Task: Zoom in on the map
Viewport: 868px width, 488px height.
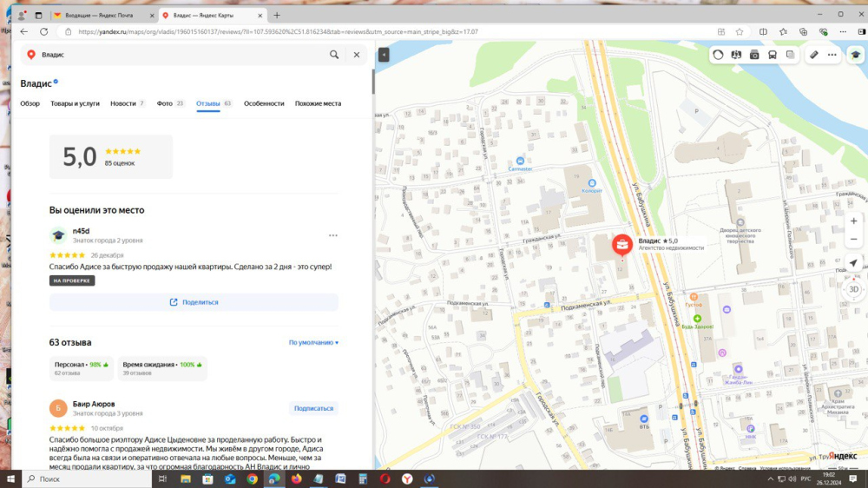Action: pyautogui.click(x=853, y=221)
